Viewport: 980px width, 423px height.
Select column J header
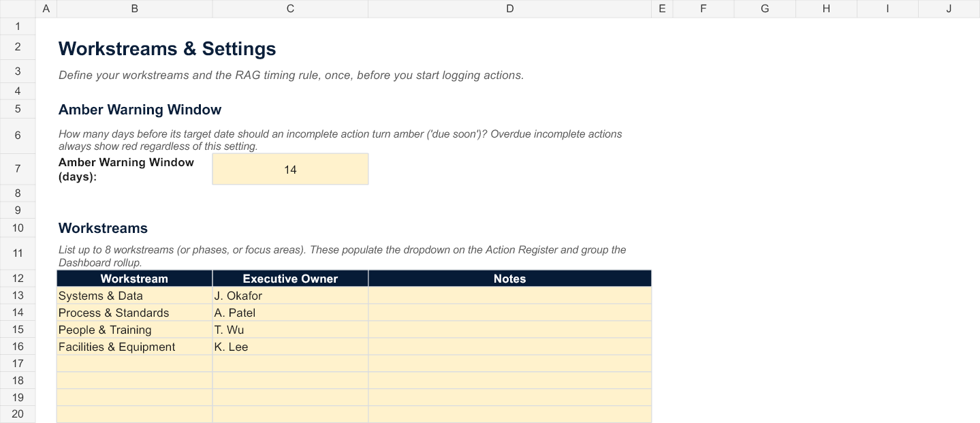tap(949, 9)
